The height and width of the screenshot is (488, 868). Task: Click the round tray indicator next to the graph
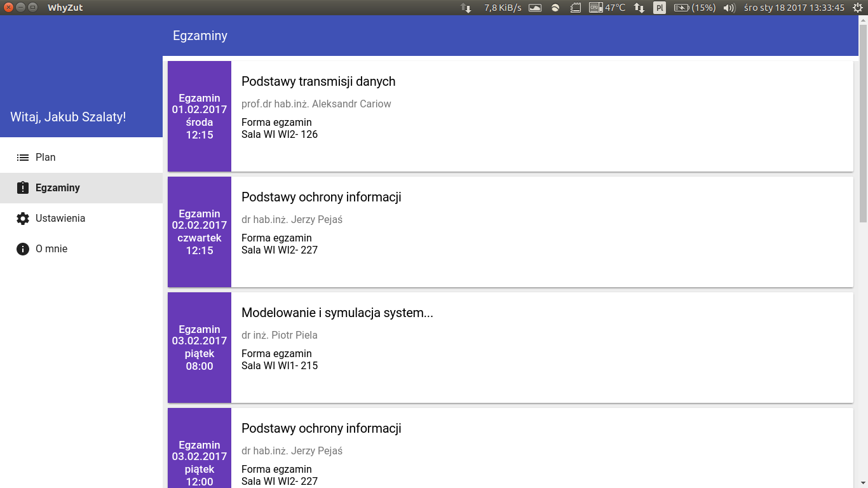tap(555, 8)
